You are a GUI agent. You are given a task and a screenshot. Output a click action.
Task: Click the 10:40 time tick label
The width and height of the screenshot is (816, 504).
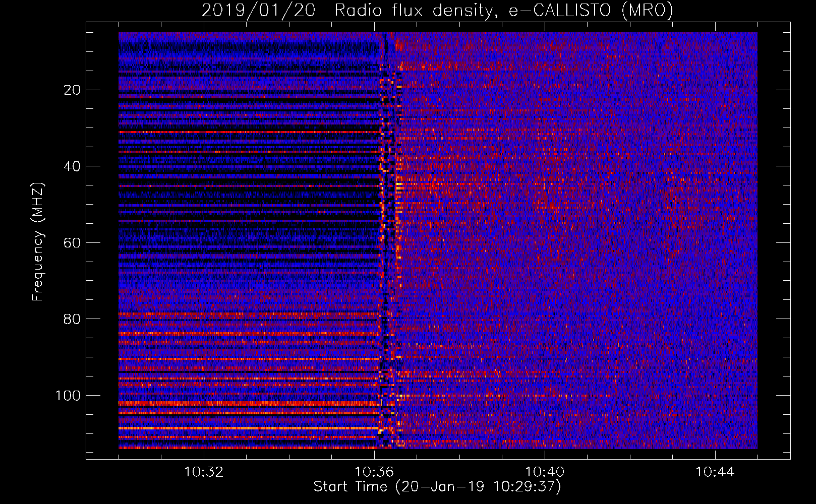tap(545, 472)
